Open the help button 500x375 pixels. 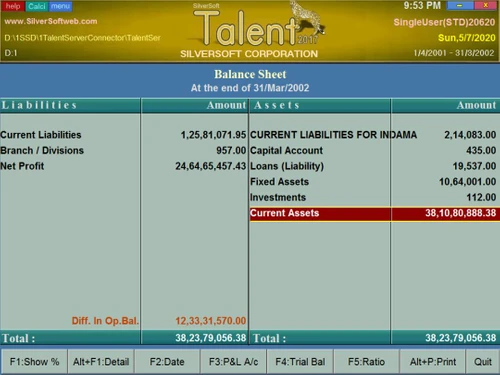(x=13, y=6)
